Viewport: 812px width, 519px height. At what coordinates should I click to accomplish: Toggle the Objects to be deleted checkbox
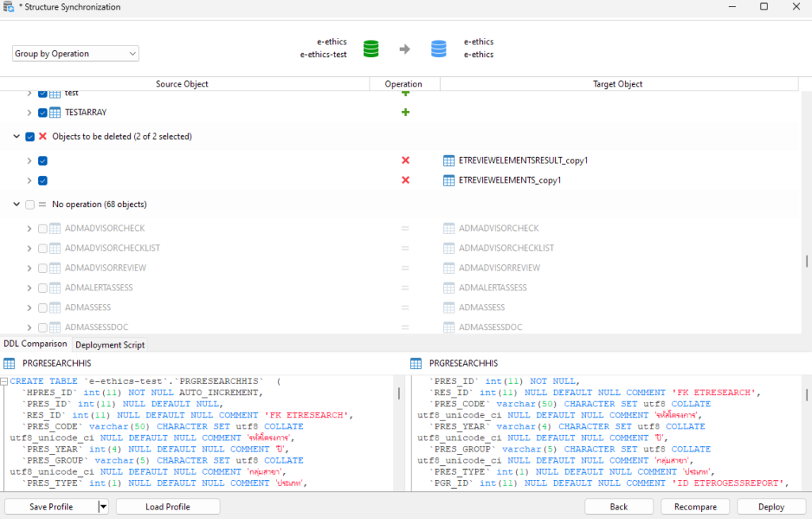coord(30,136)
